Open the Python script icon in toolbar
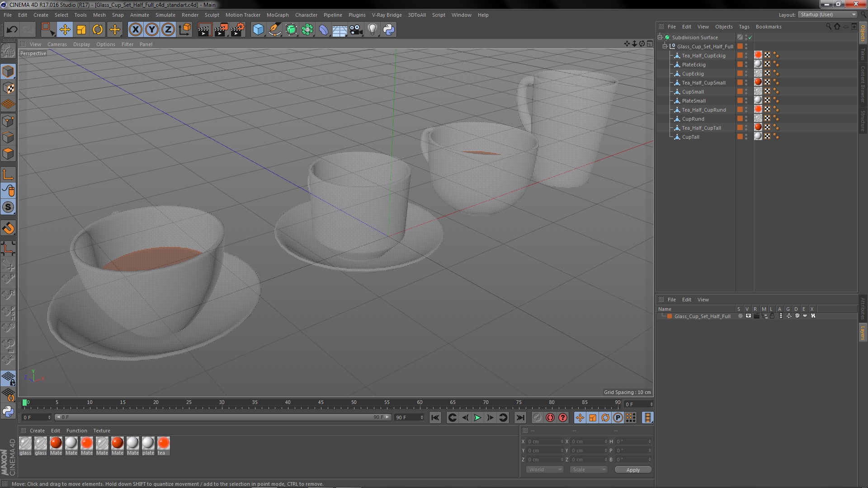This screenshot has height=488, width=868. coord(389,30)
